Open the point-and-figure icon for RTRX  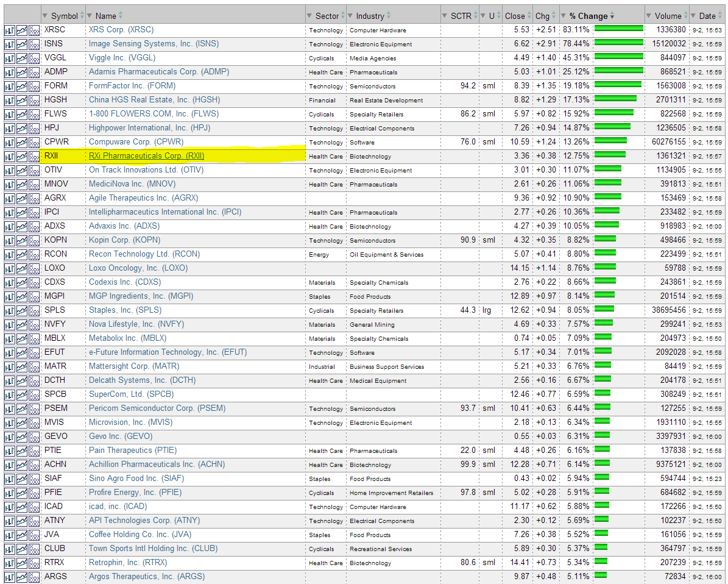[x=34, y=563]
